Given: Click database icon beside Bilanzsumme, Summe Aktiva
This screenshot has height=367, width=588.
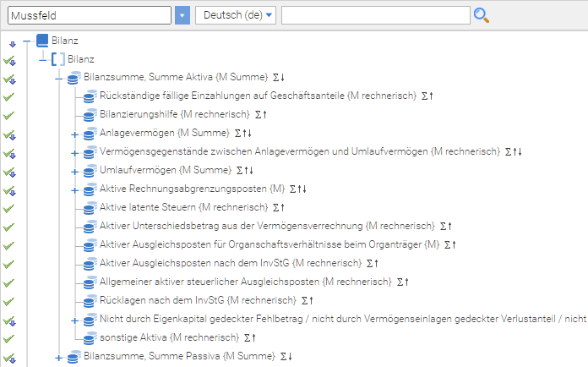Looking at the screenshot, I should pyautogui.click(x=73, y=78).
